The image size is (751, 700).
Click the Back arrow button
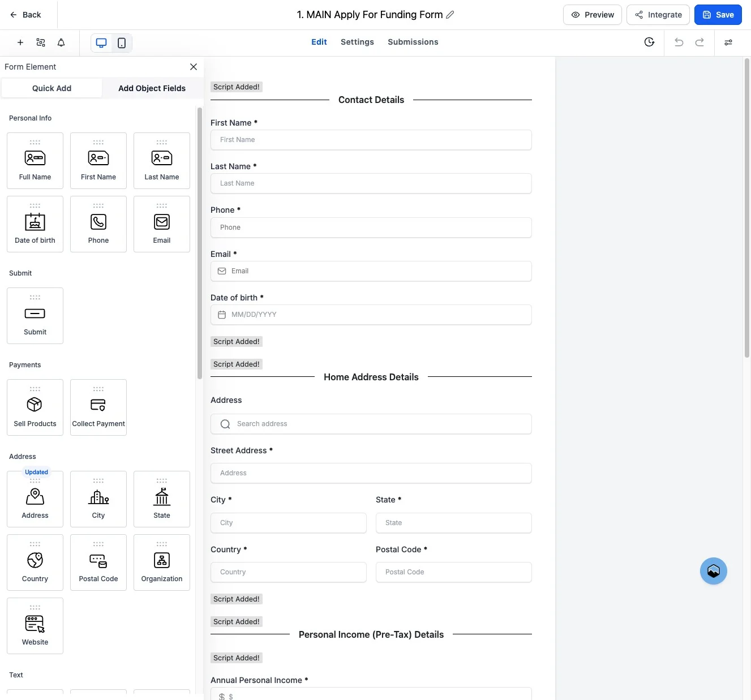tap(25, 15)
